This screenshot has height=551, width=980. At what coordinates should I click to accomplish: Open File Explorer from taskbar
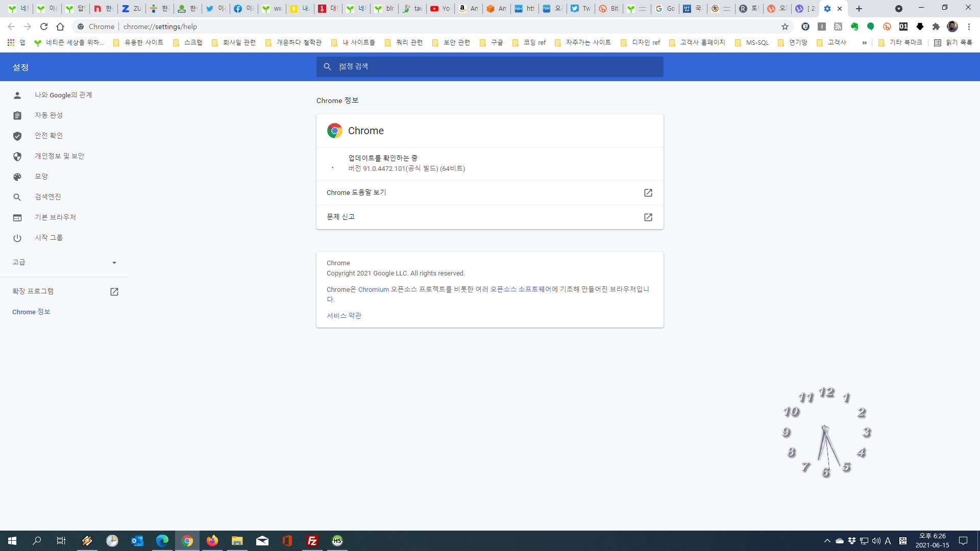237,541
